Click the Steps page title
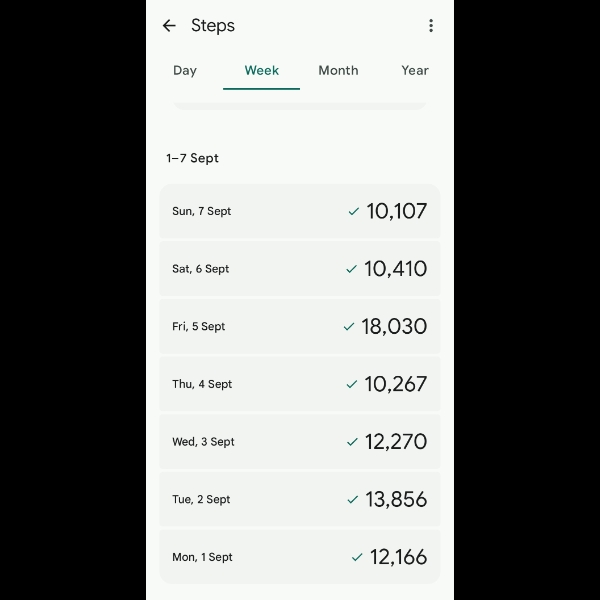This screenshot has width=600, height=600. (x=213, y=26)
